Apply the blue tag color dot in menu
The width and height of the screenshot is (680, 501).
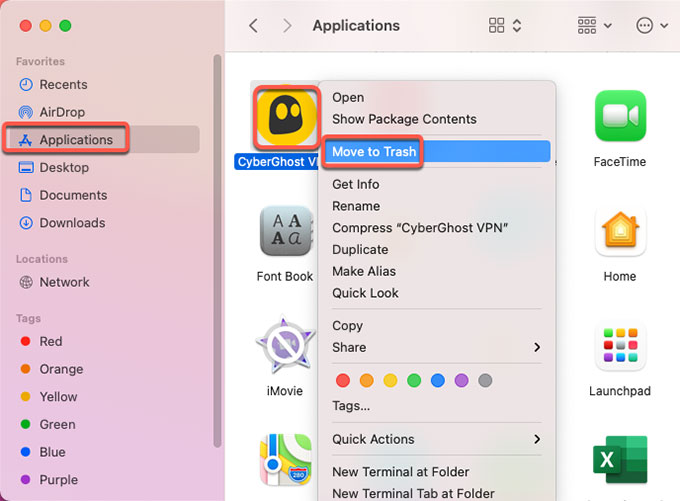coord(438,380)
